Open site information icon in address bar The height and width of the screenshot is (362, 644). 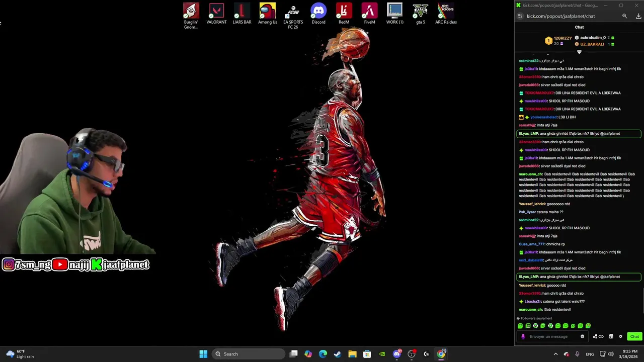tap(520, 16)
